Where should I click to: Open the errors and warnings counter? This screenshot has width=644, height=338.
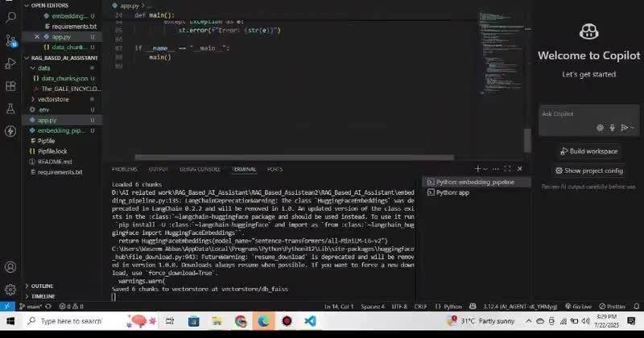point(71,307)
